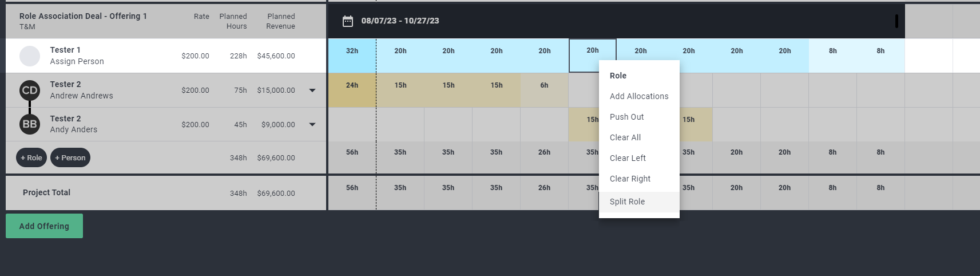This screenshot has height=276, width=980.
Task: Click the + Role button
Action: [x=31, y=157]
